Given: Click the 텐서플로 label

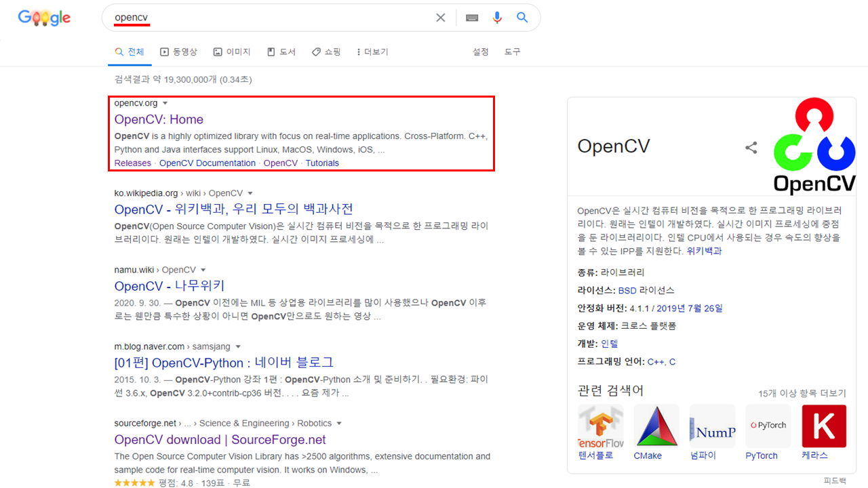Looking at the screenshot, I should [x=595, y=455].
